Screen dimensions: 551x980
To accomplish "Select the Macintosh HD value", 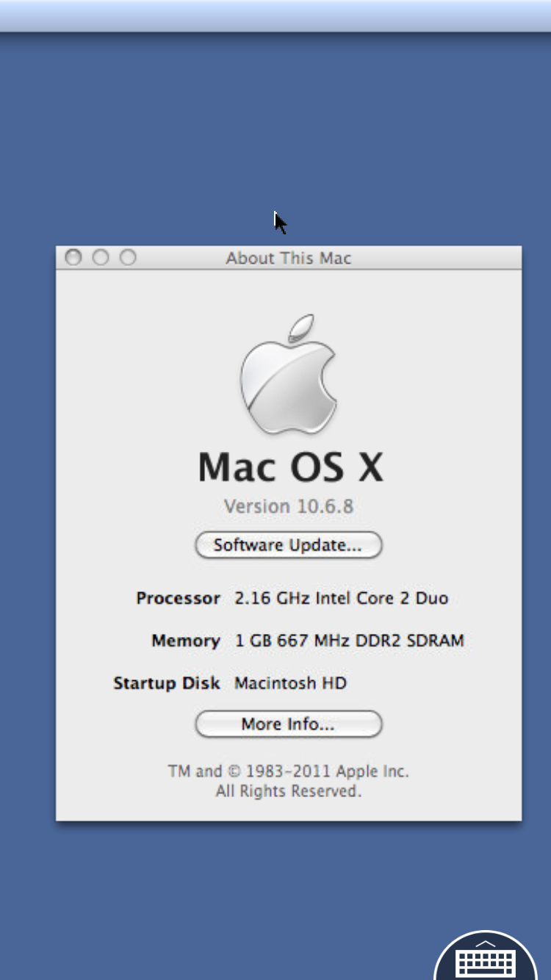I will (x=291, y=683).
